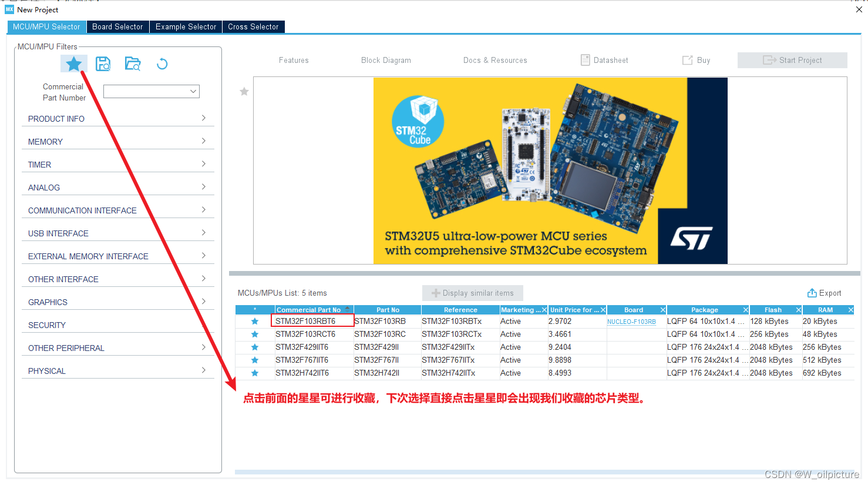The image size is (868, 485).
Task: Expand the GRAPHICS filter section
Action: point(118,302)
